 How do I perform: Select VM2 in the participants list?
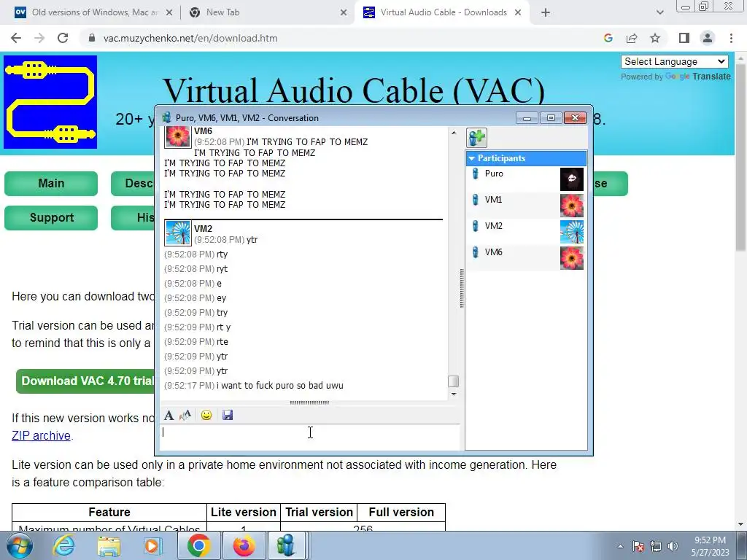pos(526,231)
